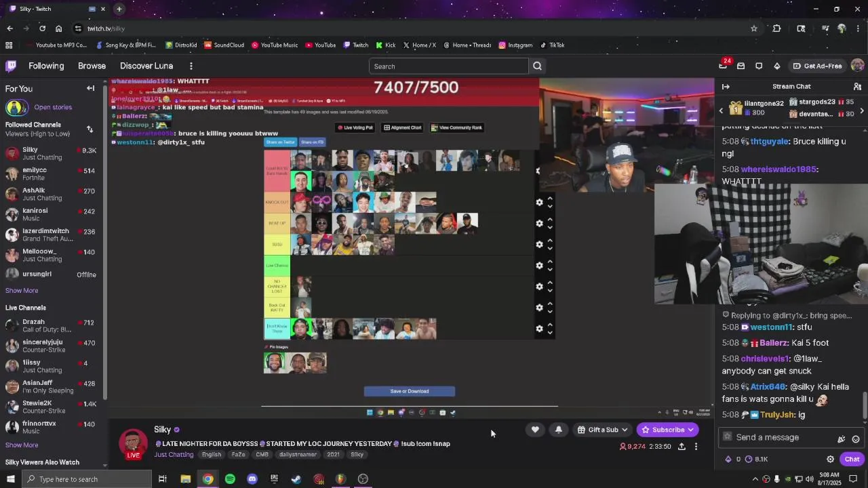Viewport: 868px width, 488px height.
Task: Open Get Bits diamond icon in top bar
Action: point(777,66)
